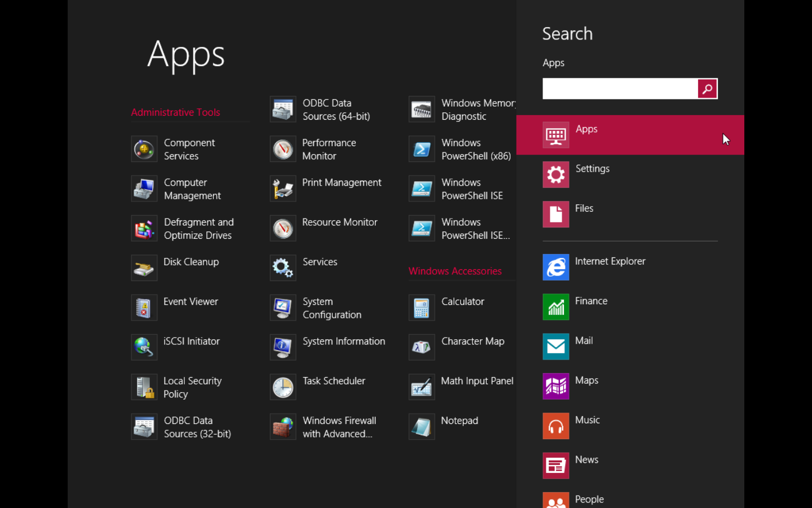
Task: Launch Math Input Panel icon
Action: (x=422, y=387)
